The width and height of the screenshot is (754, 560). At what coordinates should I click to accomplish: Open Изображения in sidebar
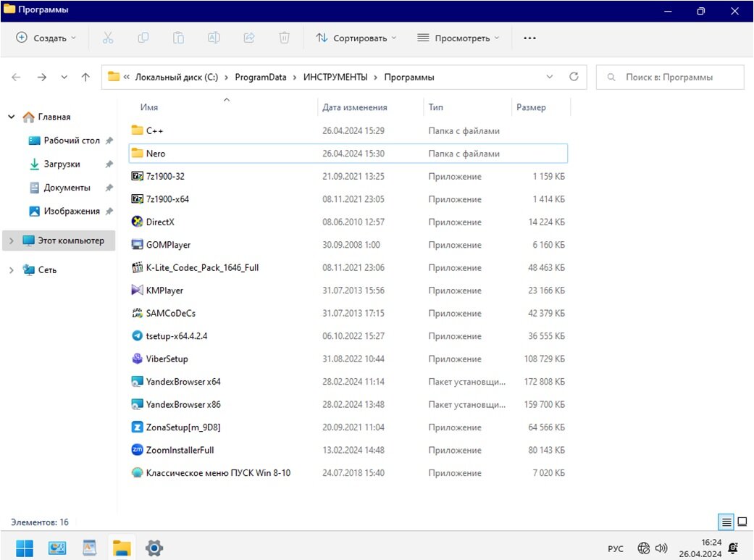click(72, 212)
